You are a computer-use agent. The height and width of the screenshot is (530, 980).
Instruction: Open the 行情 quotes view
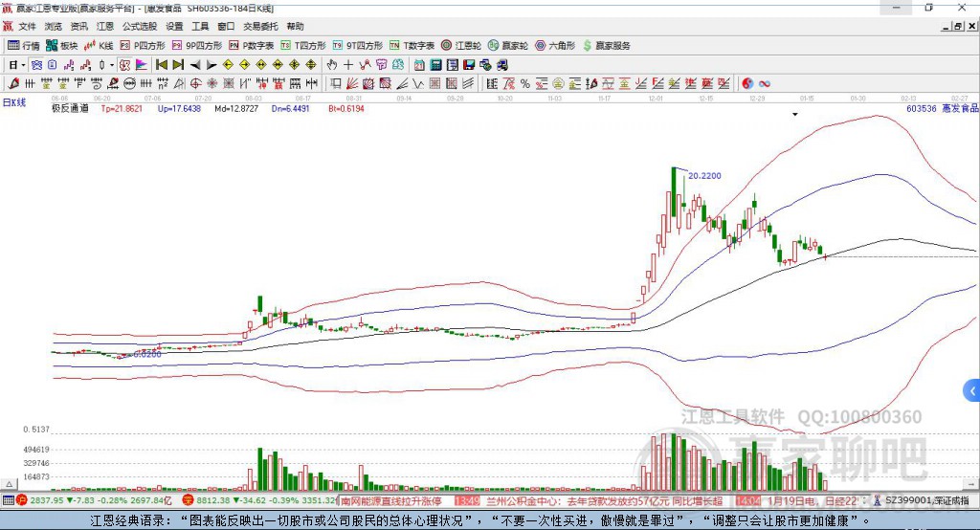pos(23,46)
